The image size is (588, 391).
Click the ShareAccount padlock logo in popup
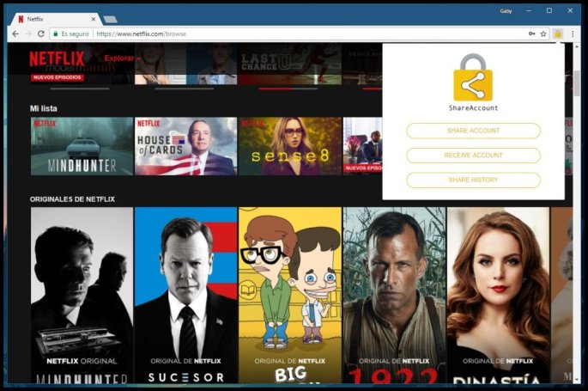click(473, 77)
